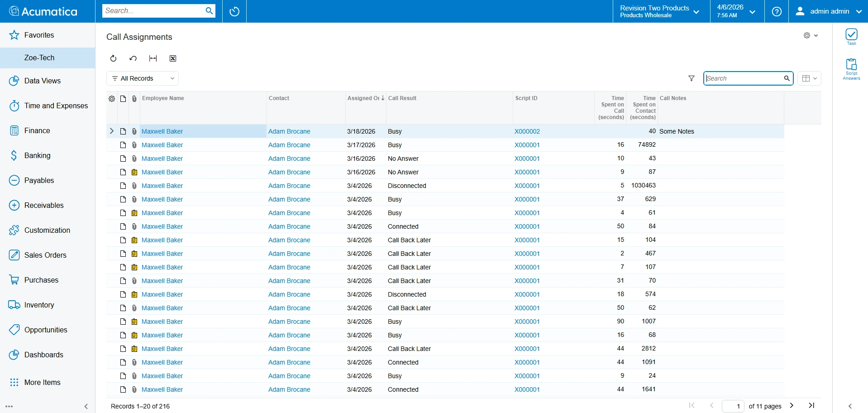The image size is (868, 413).
Task: Open the column layout selector dropdown
Action: (x=809, y=78)
